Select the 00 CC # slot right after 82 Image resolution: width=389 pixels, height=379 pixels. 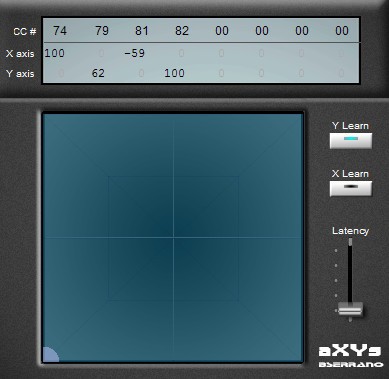[x=222, y=31]
